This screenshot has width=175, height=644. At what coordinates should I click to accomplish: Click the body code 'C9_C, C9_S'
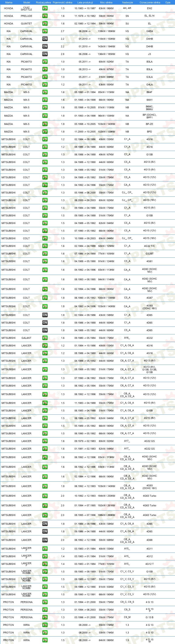point(127,602)
